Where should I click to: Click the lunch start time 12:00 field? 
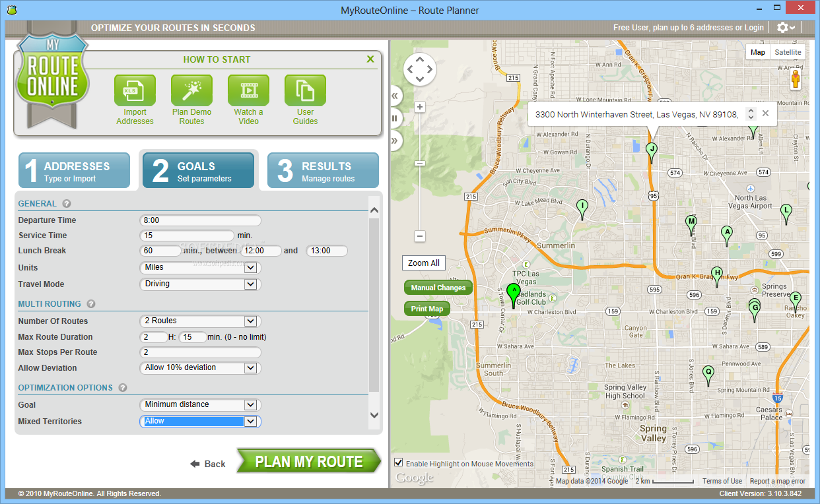coord(261,251)
